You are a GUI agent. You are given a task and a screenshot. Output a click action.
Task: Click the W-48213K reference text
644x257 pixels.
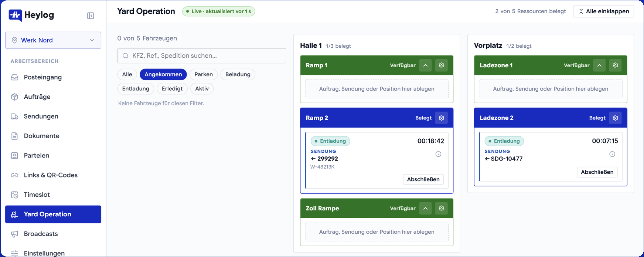tap(323, 167)
